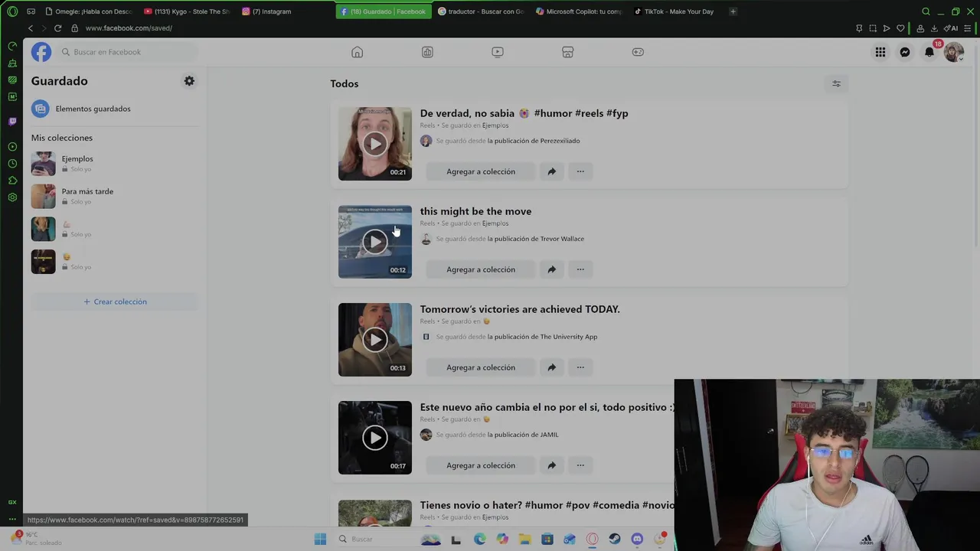Share the 'De verdad, no sabia' reel
The width and height of the screenshot is (980, 551).
pyautogui.click(x=551, y=171)
